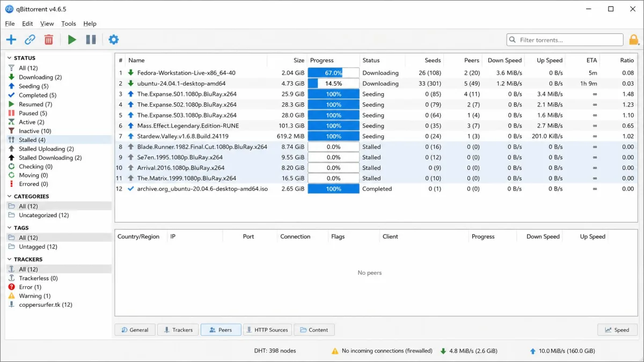Switch to the Peers tab

[x=221, y=330]
